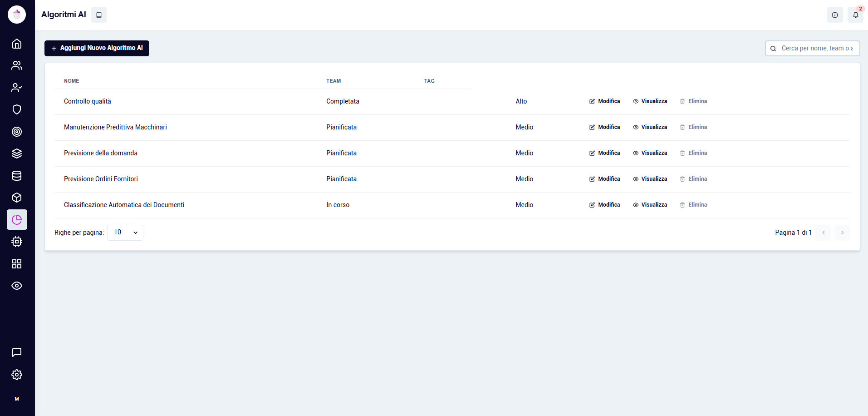Sort by the NOME column header
Image resolution: width=868 pixels, height=416 pixels.
point(72,81)
